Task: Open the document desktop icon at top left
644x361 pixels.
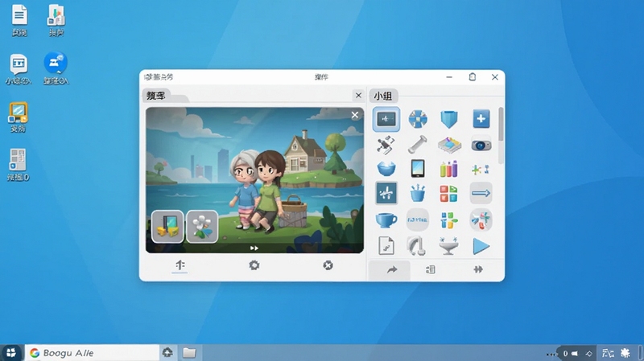Action: (19, 21)
